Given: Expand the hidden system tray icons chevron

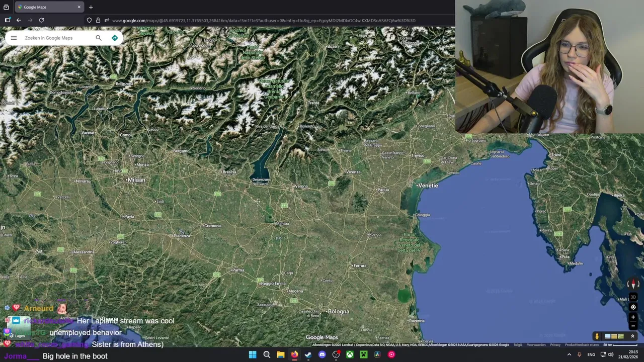Looking at the screenshot, I should [x=569, y=354].
